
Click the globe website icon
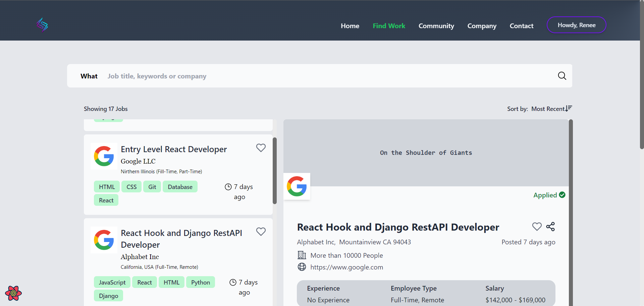(x=302, y=267)
